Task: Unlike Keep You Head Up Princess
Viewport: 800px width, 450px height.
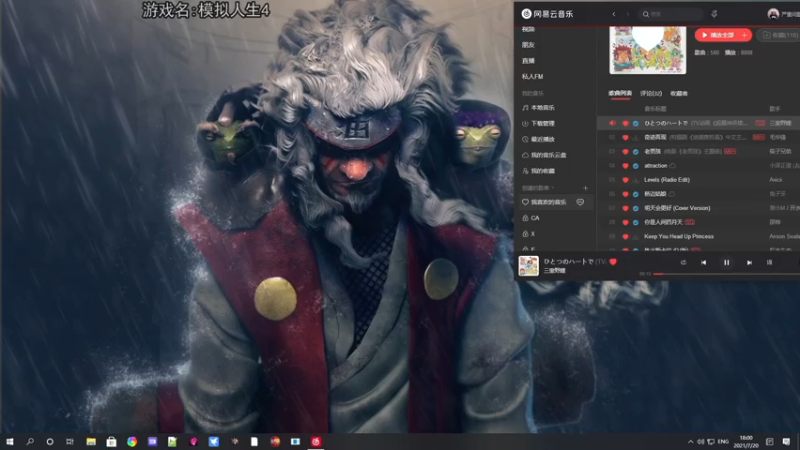Action: 626,237
